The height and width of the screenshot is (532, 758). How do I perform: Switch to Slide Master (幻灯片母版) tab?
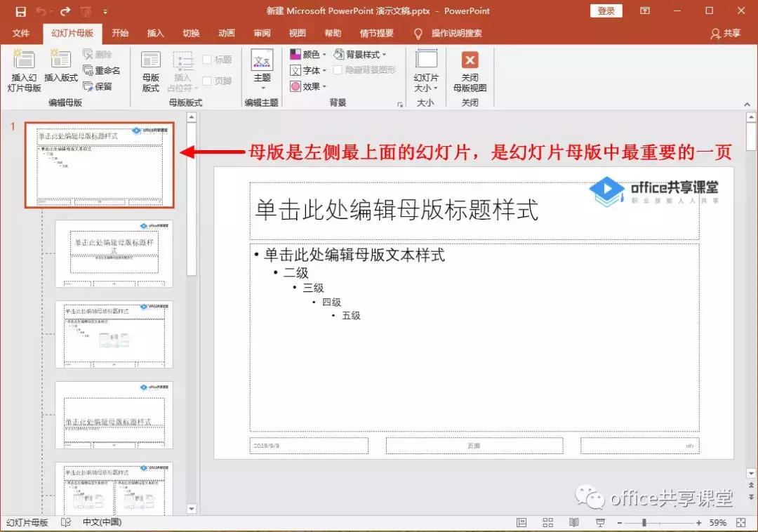[72, 34]
